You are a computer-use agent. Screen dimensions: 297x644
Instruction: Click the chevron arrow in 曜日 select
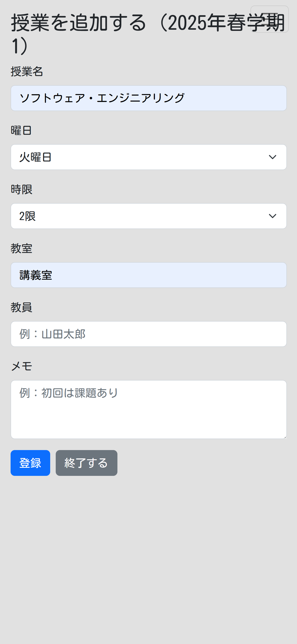[x=272, y=157]
